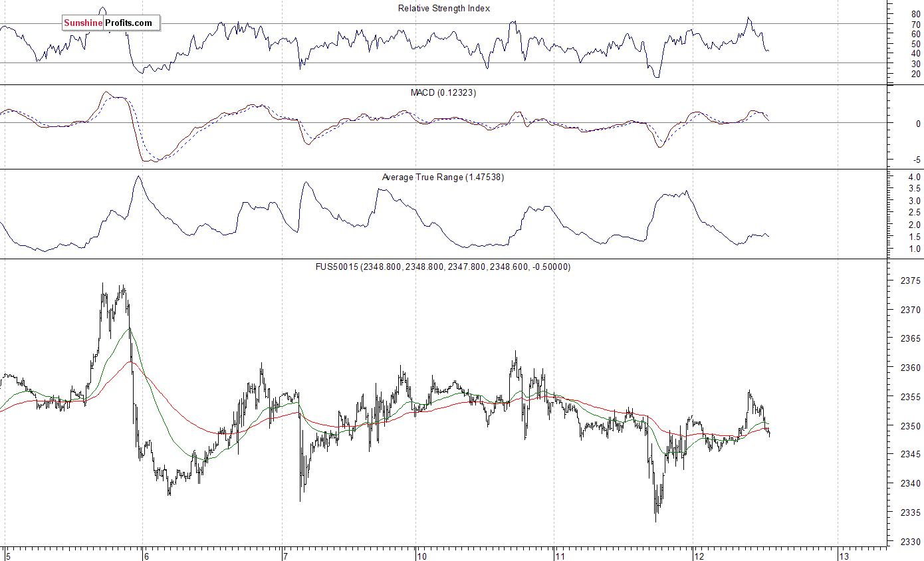Click the ATR axis value 4.0
Image resolution: width=924 pixels, height=561 pixels.
[x=914, y=177]
